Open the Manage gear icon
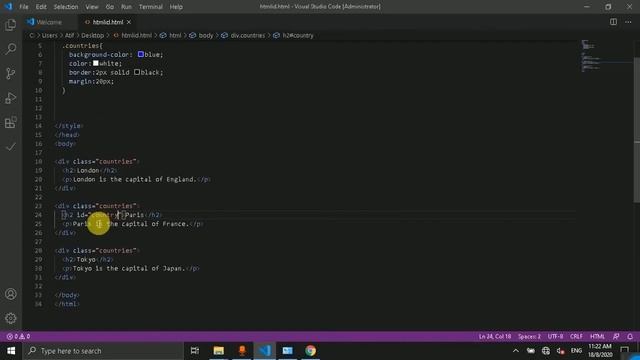Viewport: 640px width, 360px height. (11, 318)
